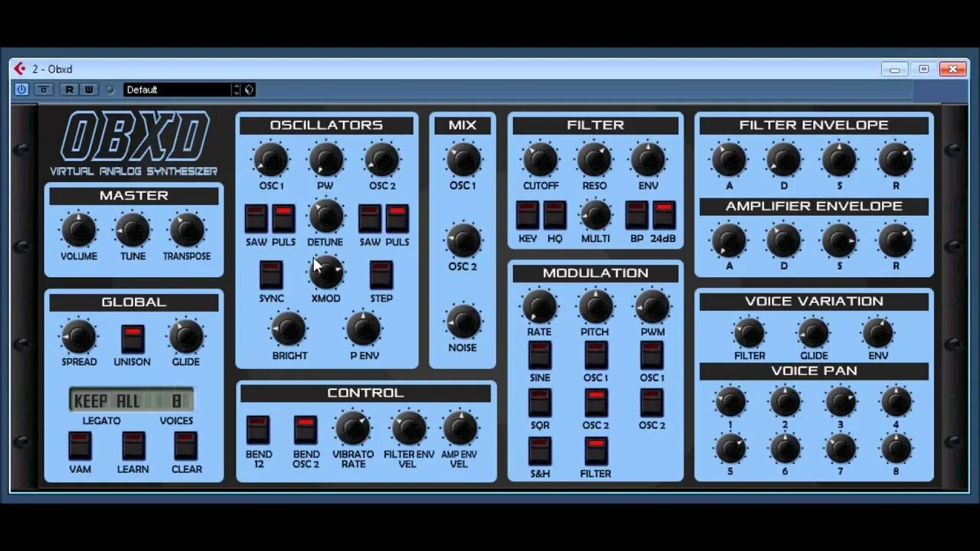This screenshot has width=980, height=551.
Task: Click the P ENV knob
Action: click(x=364, y=329)
